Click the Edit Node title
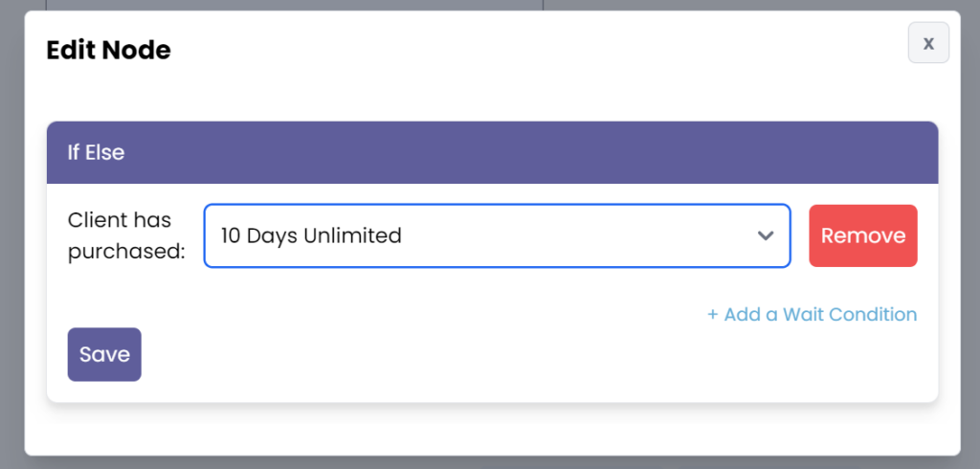The height and width of the screenshot is (469, 980). point(108,50)
